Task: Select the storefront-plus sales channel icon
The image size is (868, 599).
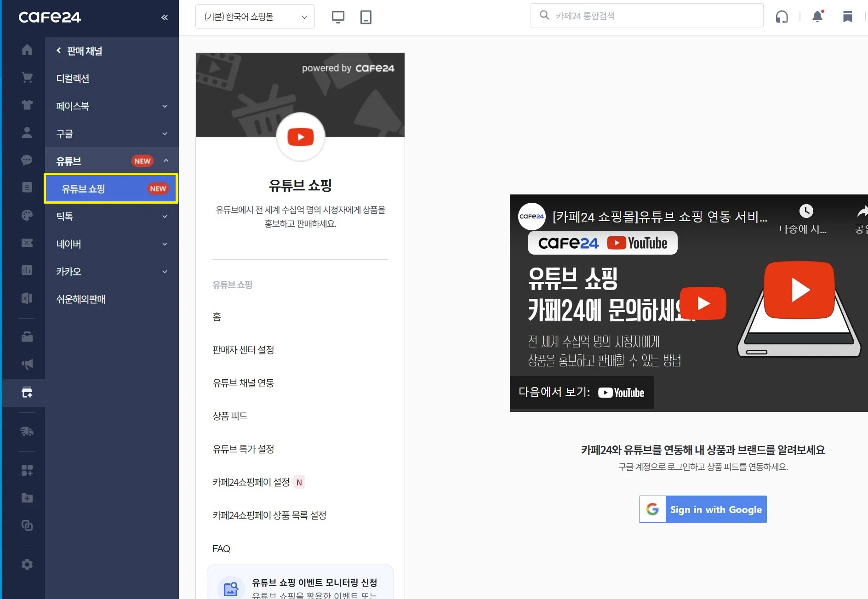Action: click(27, 392)
